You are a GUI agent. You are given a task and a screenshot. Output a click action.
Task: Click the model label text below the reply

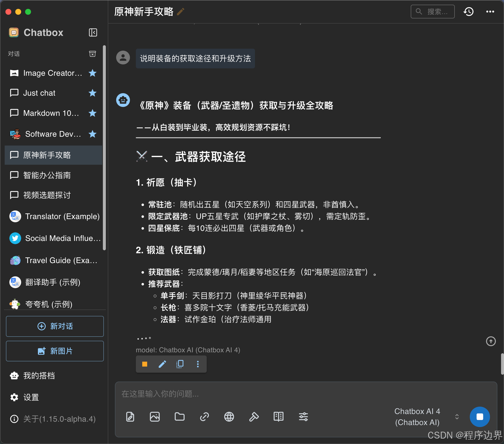(188, 350)
